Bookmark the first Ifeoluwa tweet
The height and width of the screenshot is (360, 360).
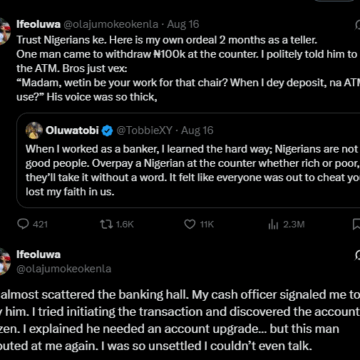click(x=356, y=224)
